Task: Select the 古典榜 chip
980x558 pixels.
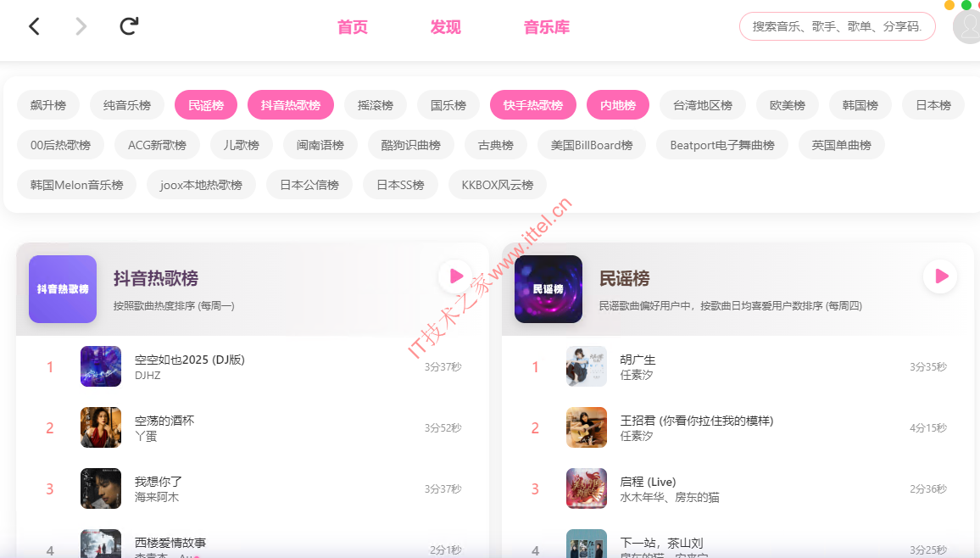Action: pyautogui.click(x=496, y=145)
